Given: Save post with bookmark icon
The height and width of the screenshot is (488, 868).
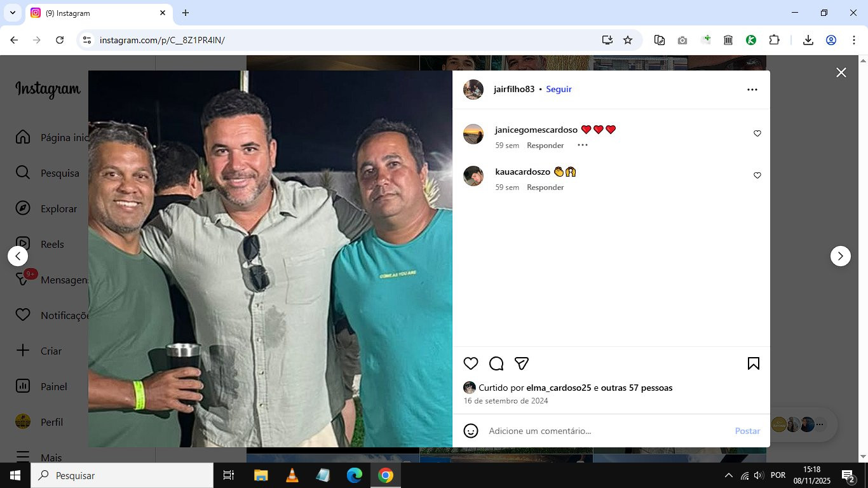Looking at the screenshot, I should 754,363.
